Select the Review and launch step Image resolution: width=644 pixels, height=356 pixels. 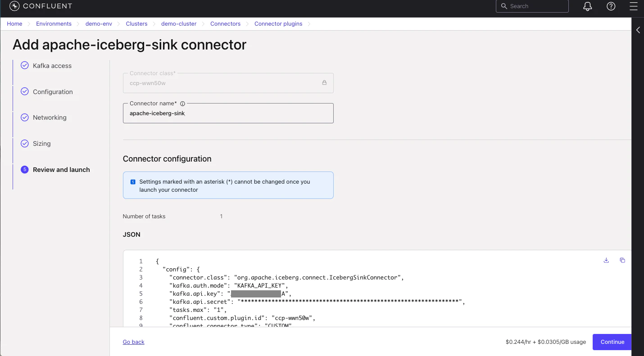(x=61, y=170)
